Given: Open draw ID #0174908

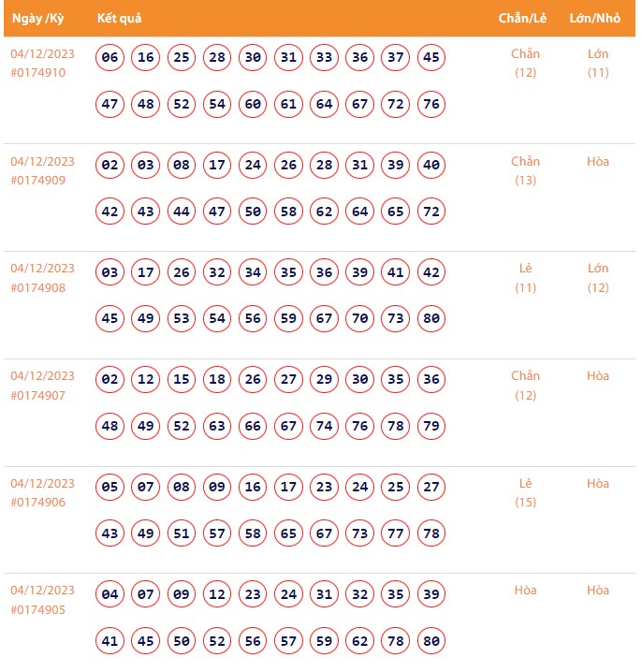Looking at the screenshot, I should tap(38, 287).
